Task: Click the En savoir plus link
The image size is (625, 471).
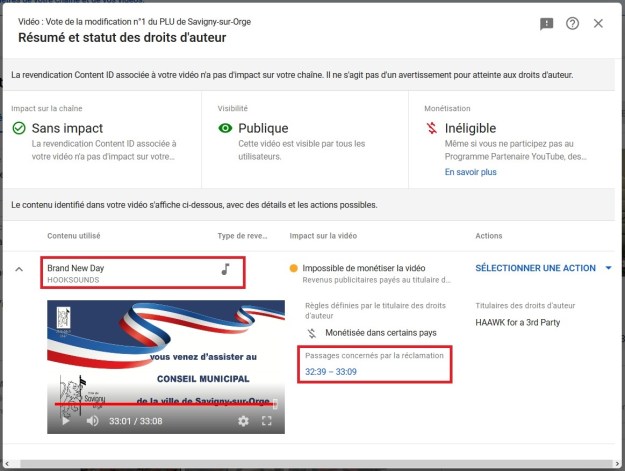Action: [470, 172]
